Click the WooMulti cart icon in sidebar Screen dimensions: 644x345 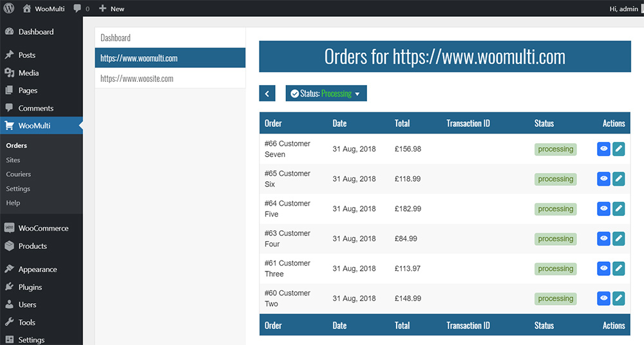click(x=10, y=126)
